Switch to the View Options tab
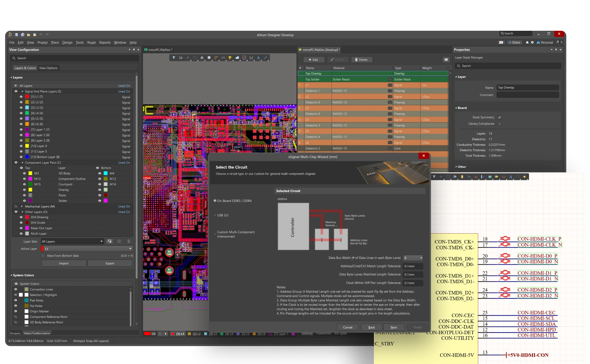The image size is (590, 364). point(48,68)
